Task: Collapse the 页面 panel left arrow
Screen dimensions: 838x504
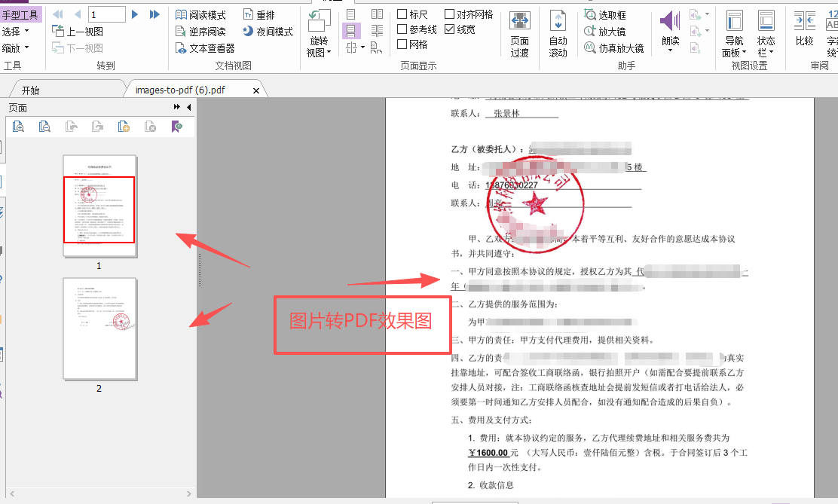Action: 188,108
